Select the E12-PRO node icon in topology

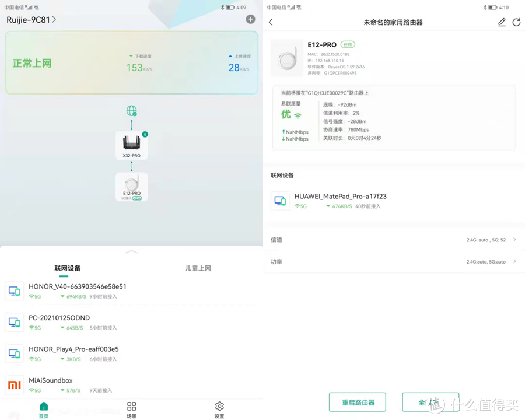(131, 185)
